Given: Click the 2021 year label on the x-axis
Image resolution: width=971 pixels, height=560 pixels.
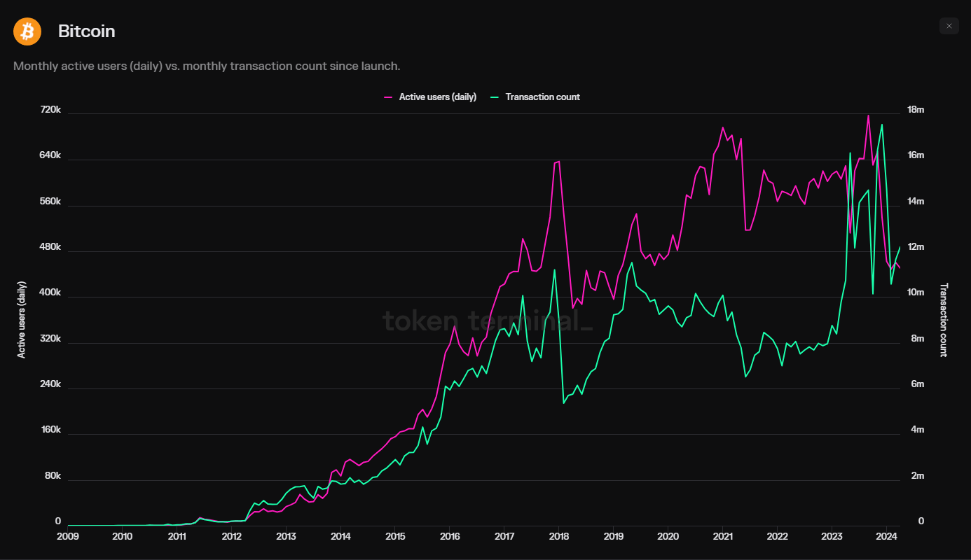Looking at the screenshot, I should click(722, 536).
